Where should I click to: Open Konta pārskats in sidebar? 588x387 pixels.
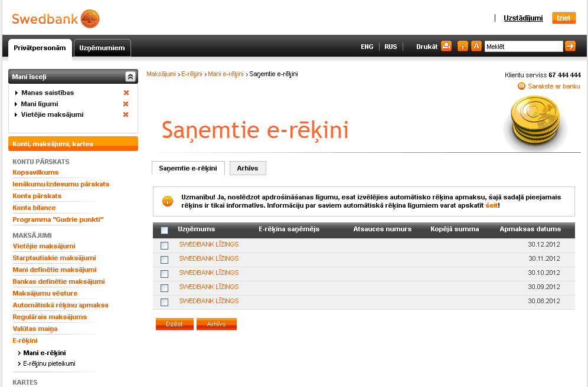37,196
